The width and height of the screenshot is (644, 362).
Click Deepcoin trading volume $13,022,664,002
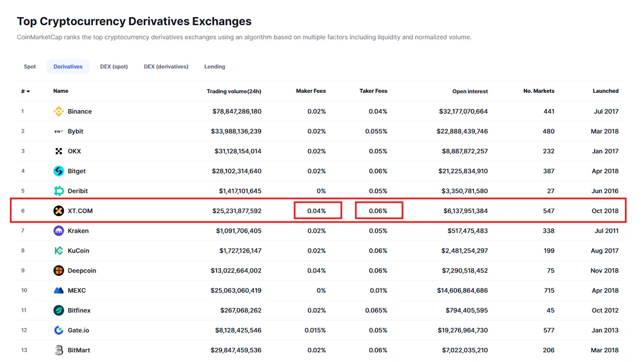[x=236, y=271]
